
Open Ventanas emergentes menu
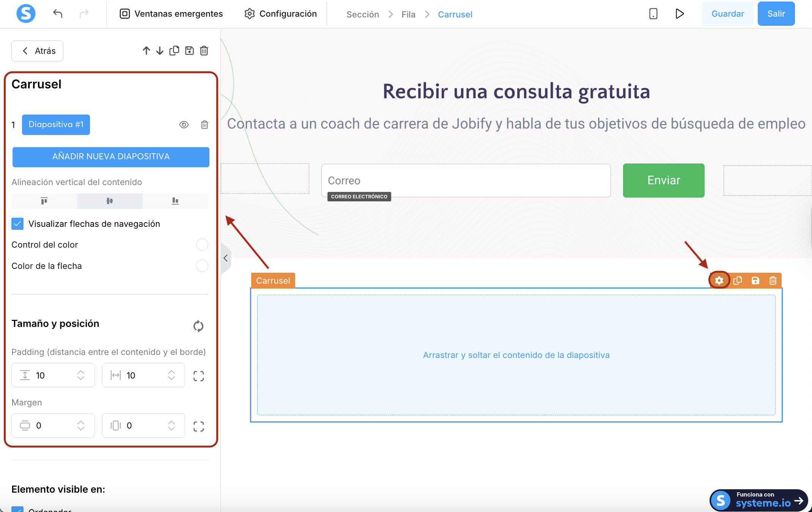[x=172, y=14]
